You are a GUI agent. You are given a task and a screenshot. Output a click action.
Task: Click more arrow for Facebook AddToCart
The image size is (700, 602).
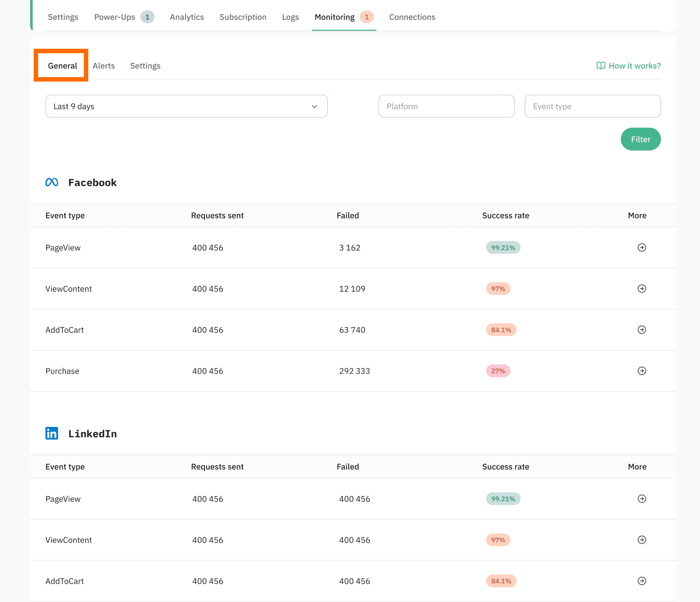[x=641, y=330]
